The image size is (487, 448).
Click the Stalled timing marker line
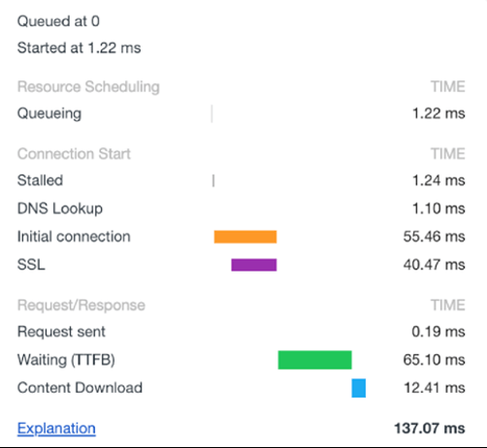213,180
